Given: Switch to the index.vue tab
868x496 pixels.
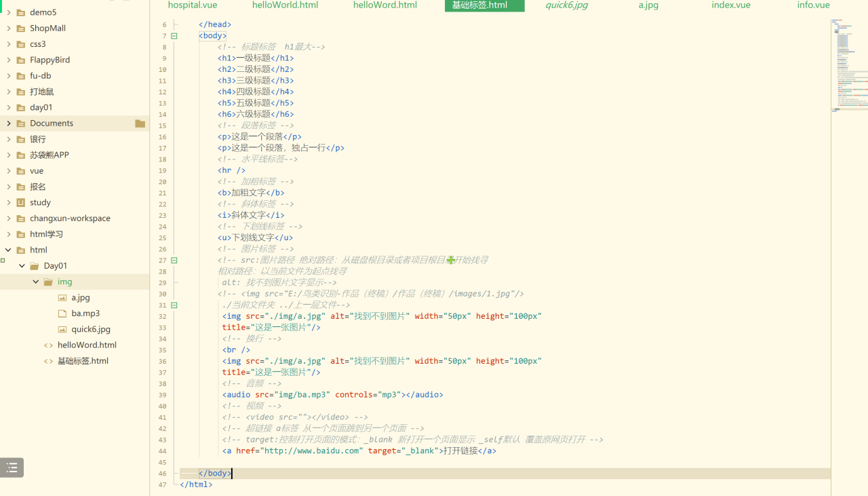Looking at the screenshot, I should pos(731,5).
